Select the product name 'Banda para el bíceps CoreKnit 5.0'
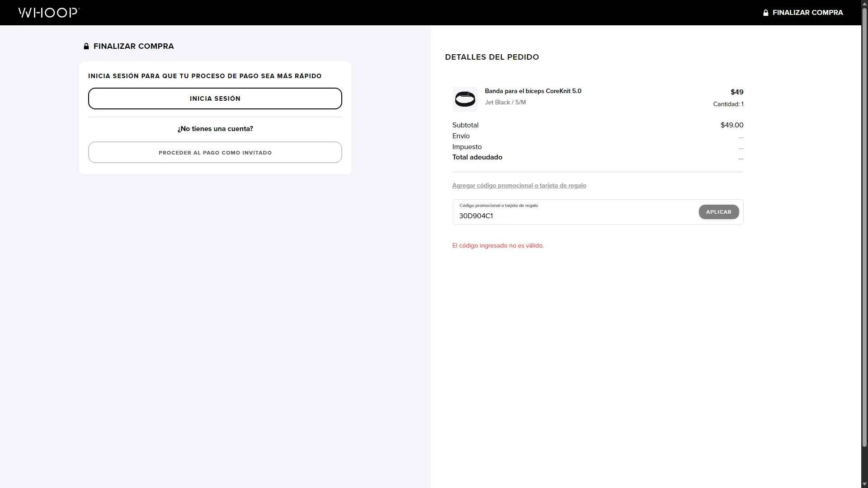 tap(533, 91)
